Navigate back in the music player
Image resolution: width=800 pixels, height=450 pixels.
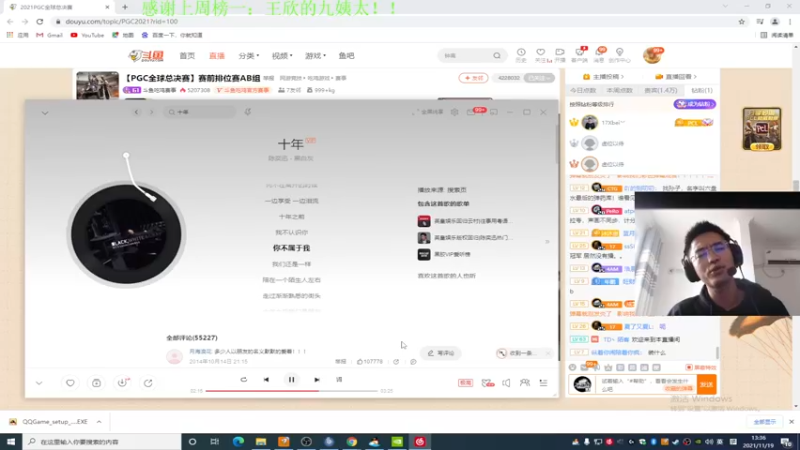136,112
